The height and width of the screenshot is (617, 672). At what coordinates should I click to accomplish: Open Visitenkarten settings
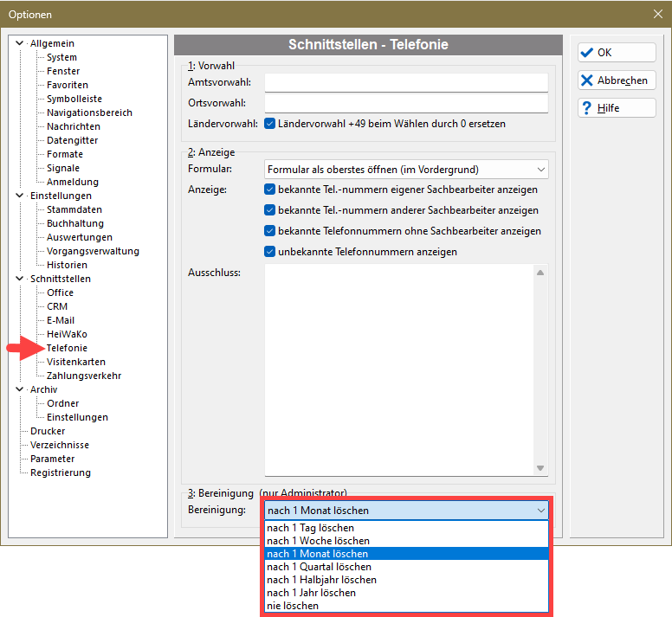pos(76,362)
